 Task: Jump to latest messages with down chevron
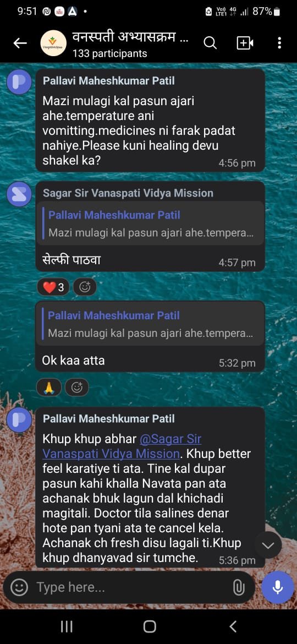tap(268, 545)
